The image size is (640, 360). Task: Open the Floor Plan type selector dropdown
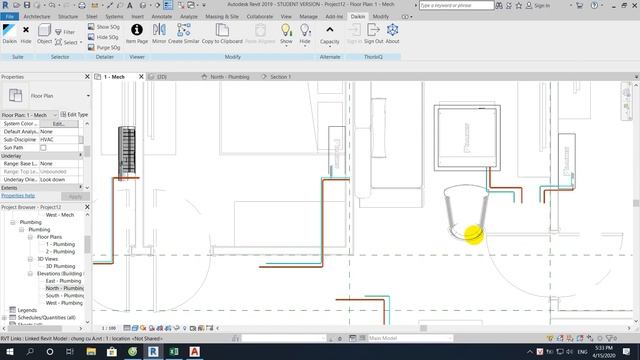(88, 96)
